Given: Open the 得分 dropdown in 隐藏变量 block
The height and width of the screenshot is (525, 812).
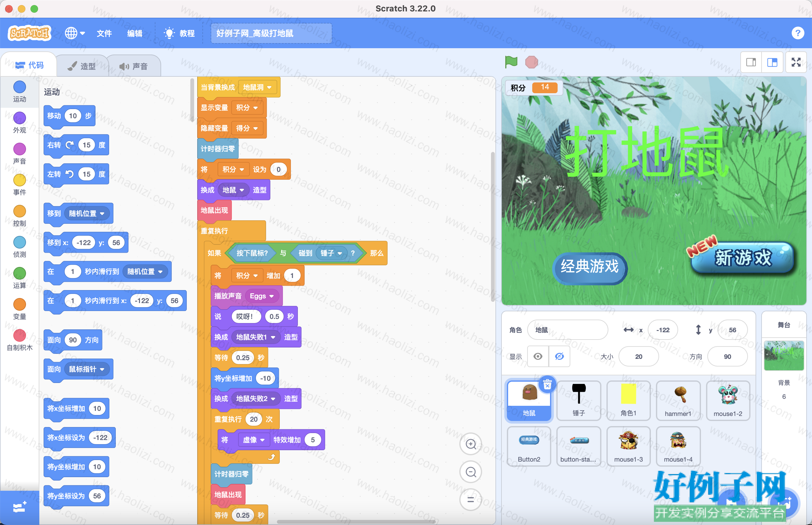Looking at the screenshot, I should pos(247,128).
